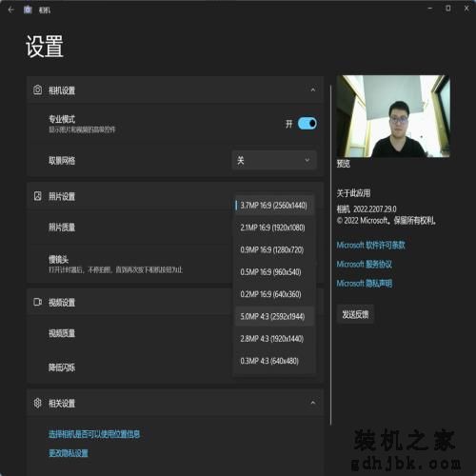The height and width of the screenshot is (476, 476).
Task: Click the camera preview thumbnail
Action: point(393,116)
